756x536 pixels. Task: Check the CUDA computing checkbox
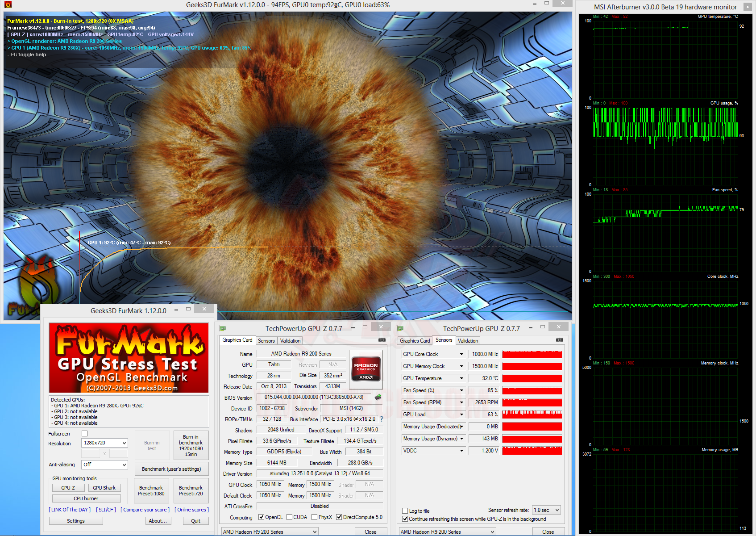290,517
